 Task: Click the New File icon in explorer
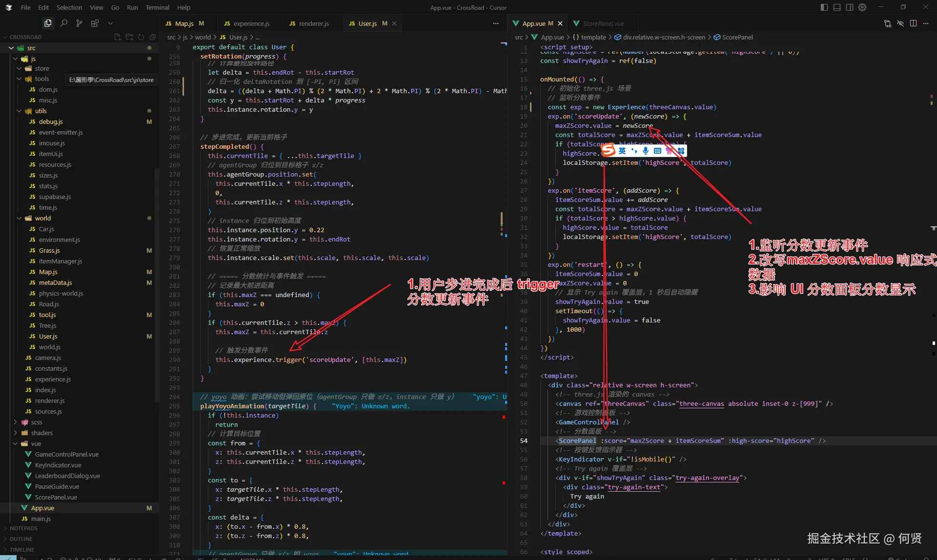[118, 37]
